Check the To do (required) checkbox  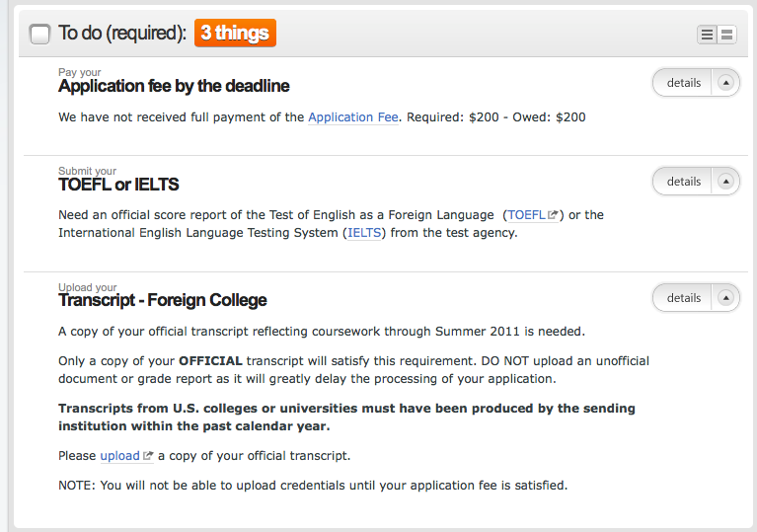[40, 34]
